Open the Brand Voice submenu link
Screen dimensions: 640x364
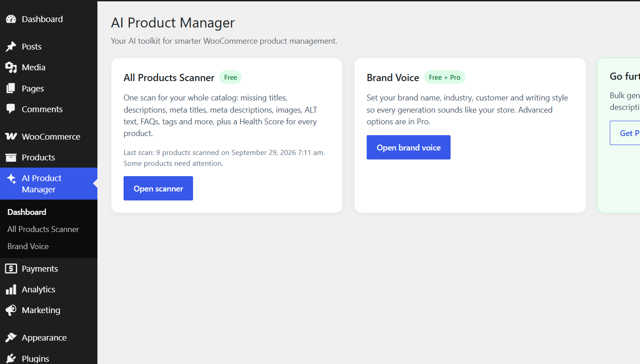coord(28,246)
